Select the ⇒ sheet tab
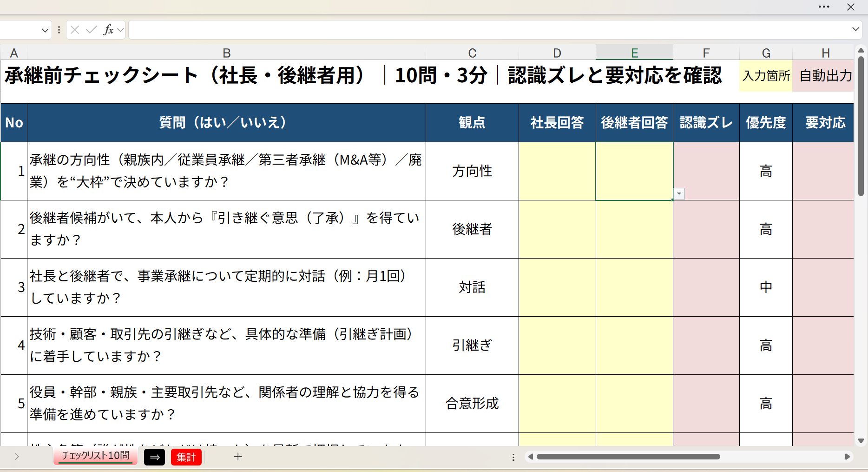This screenshot has height=472, width=868. click(154, 457)
